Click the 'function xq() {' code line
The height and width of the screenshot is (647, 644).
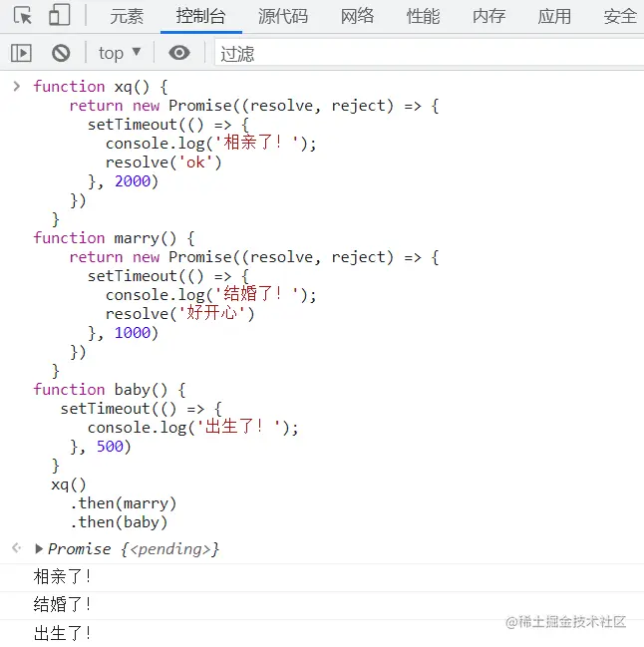101,87
